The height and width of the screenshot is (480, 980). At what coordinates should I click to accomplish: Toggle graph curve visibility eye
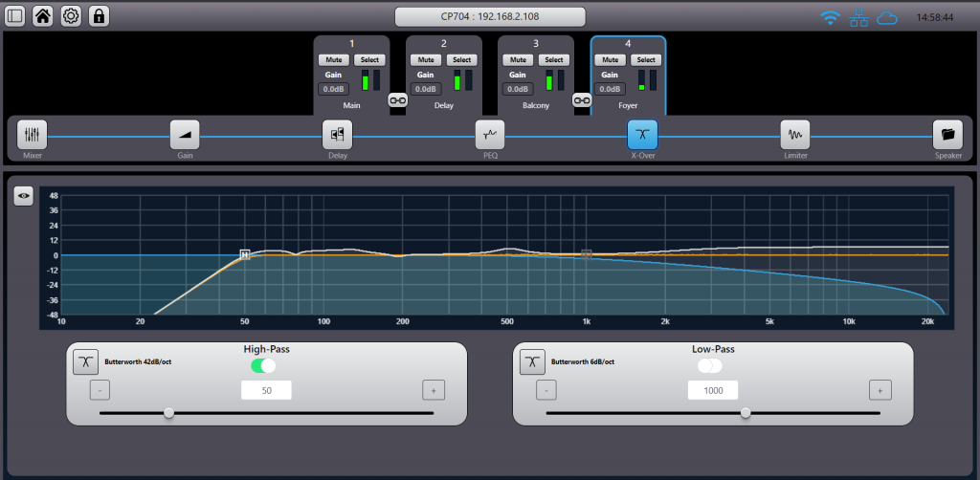24,195
